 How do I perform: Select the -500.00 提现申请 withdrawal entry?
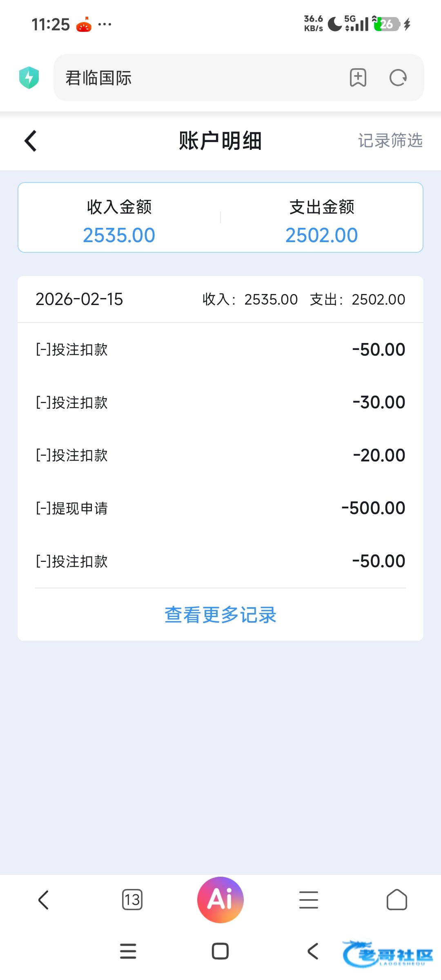coord(220,508)
